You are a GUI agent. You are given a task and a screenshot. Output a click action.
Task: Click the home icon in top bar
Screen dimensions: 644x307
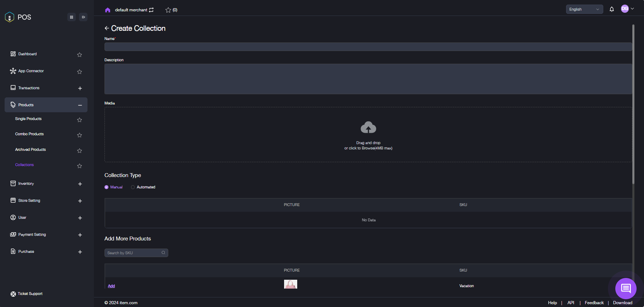tap(108, 10)
